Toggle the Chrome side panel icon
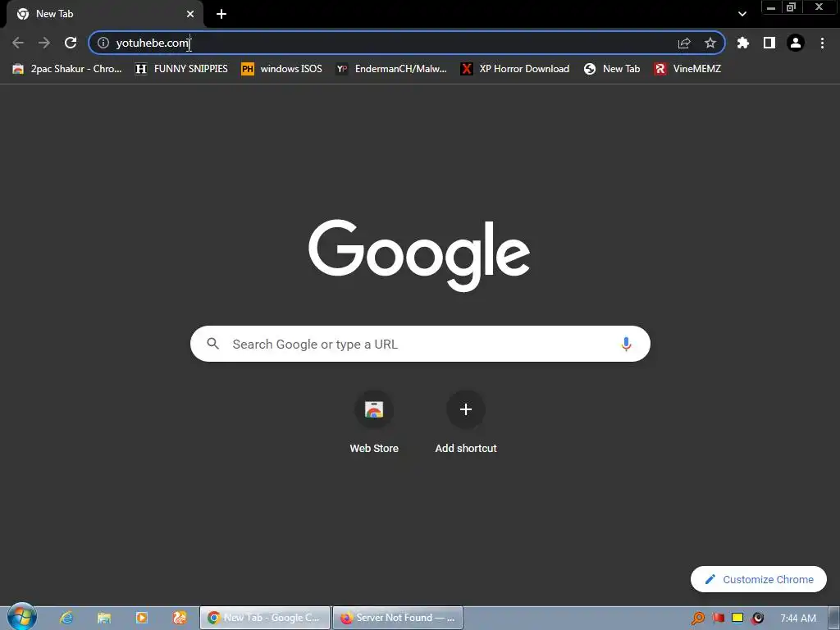This screenshot has height=630, width=840. [x=769, y=43]
